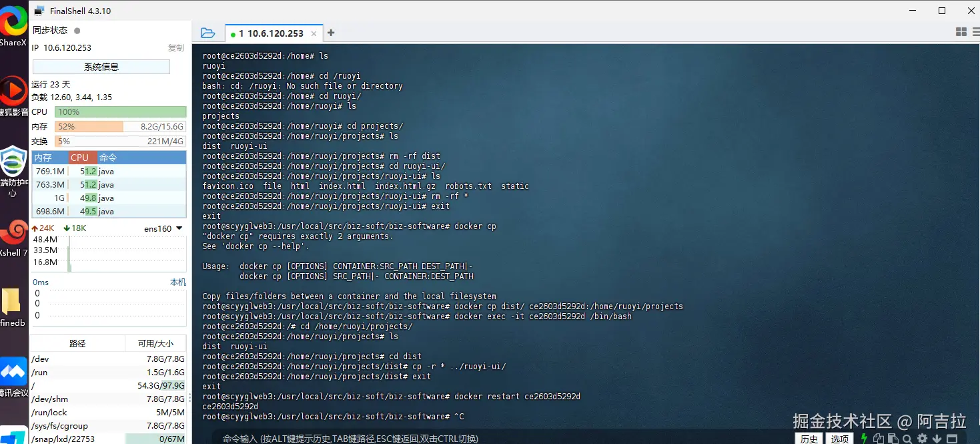
Task: Open the ens160 network interface dropdown
Action: [x=163, y=228]
